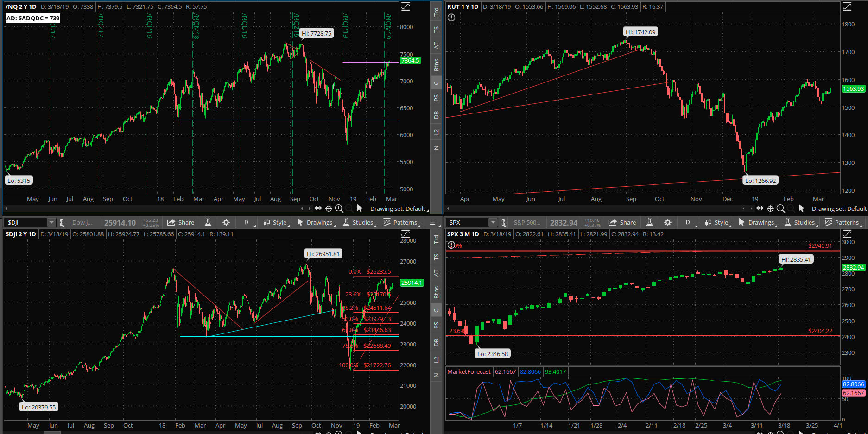868x434 pixels.
Task: Click scroll-left arrow on /NQ time axis
Action: pyautogui.click(x=302, y=208)
